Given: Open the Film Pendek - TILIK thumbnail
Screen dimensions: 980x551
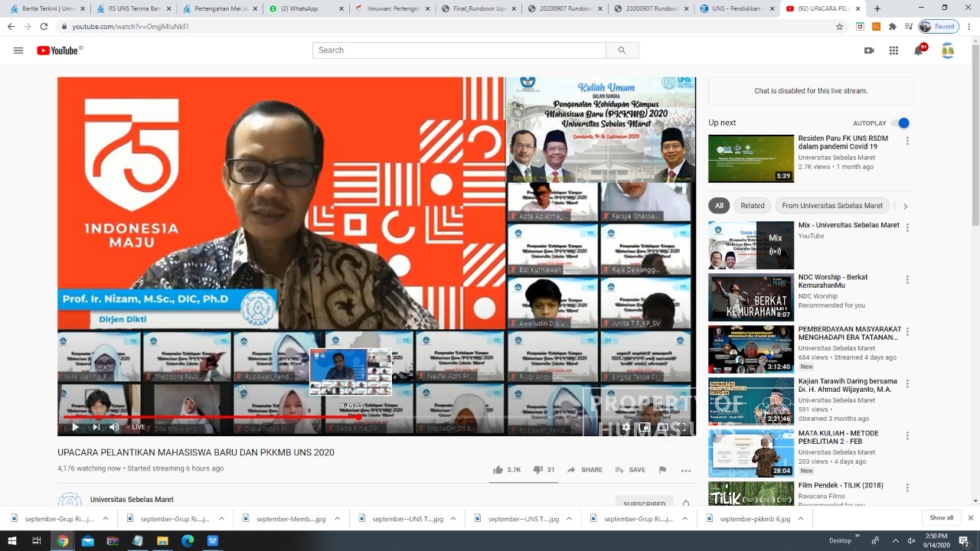Looking at the screenshot, I should (751, 494).
